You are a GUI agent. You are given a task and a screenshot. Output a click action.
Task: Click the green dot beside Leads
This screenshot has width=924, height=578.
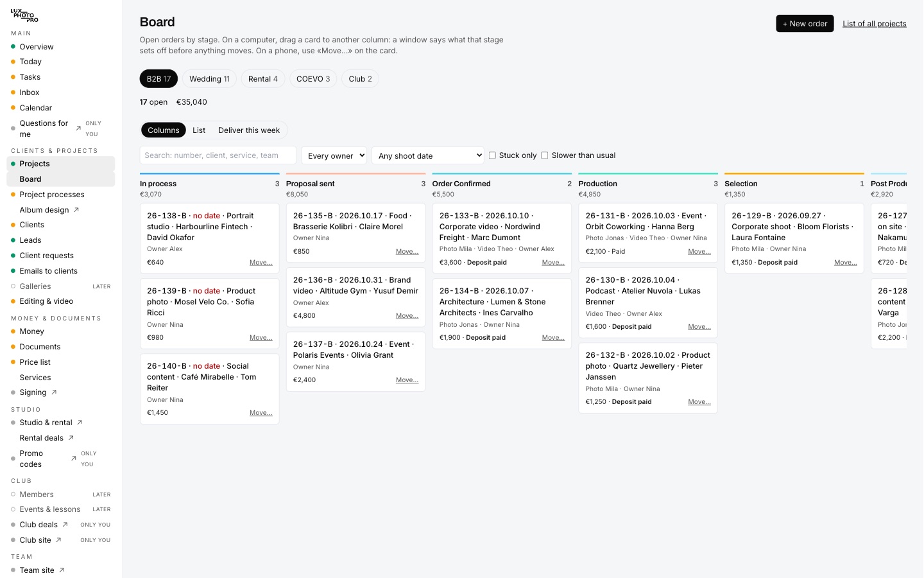click(x=13, y=240)
